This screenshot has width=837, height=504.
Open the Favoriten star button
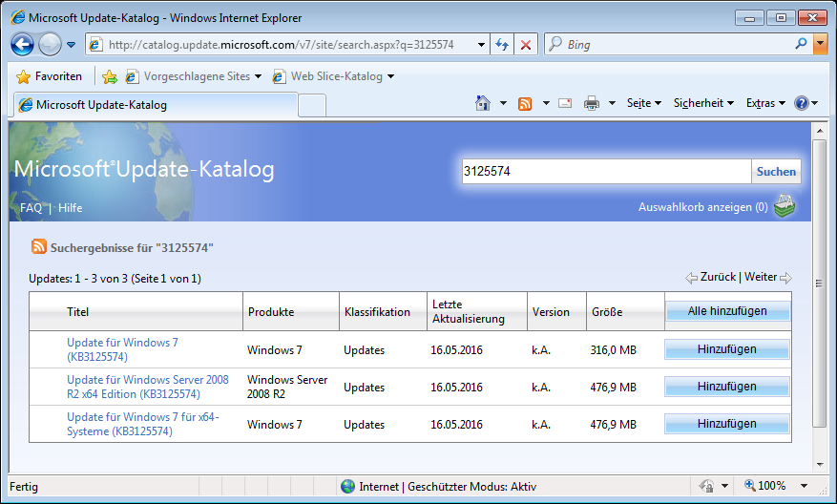[x=49, y=76]
